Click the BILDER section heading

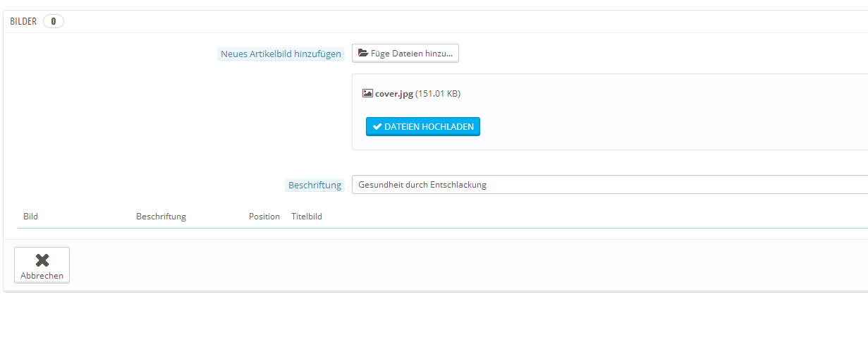[23, 21]
